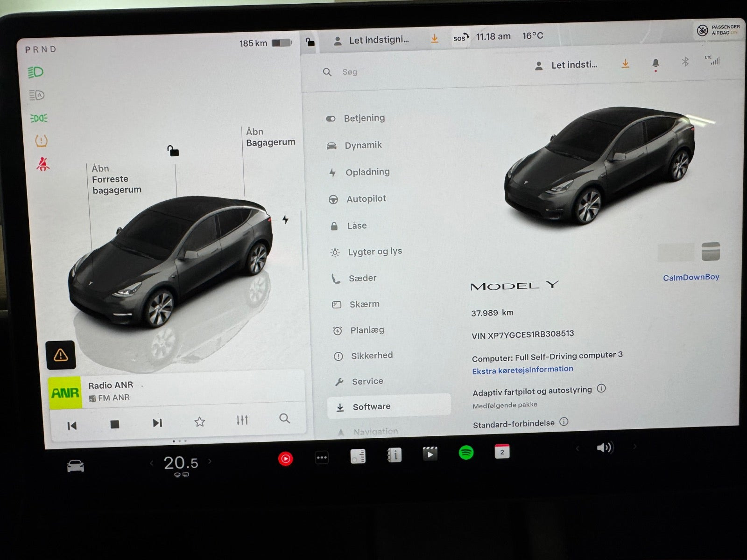Select the dark gray color swatch
This screenshot has width=747, height=560.
coord(711,252)
